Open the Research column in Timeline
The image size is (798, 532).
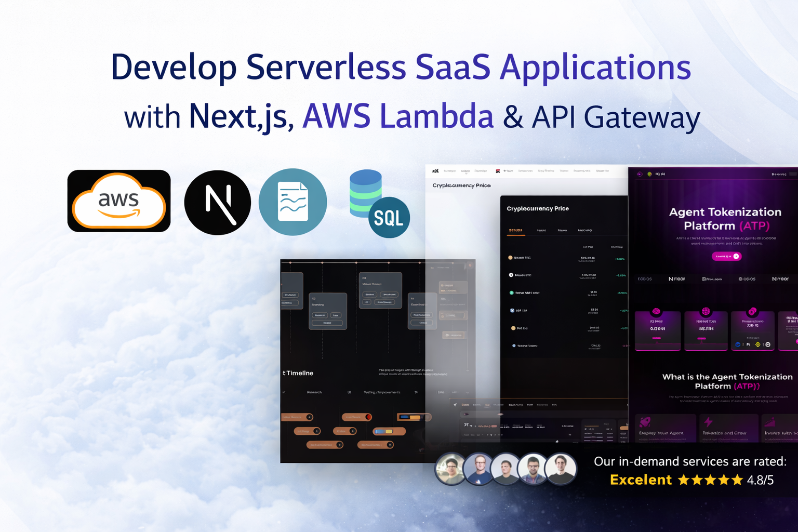[314, 392]
